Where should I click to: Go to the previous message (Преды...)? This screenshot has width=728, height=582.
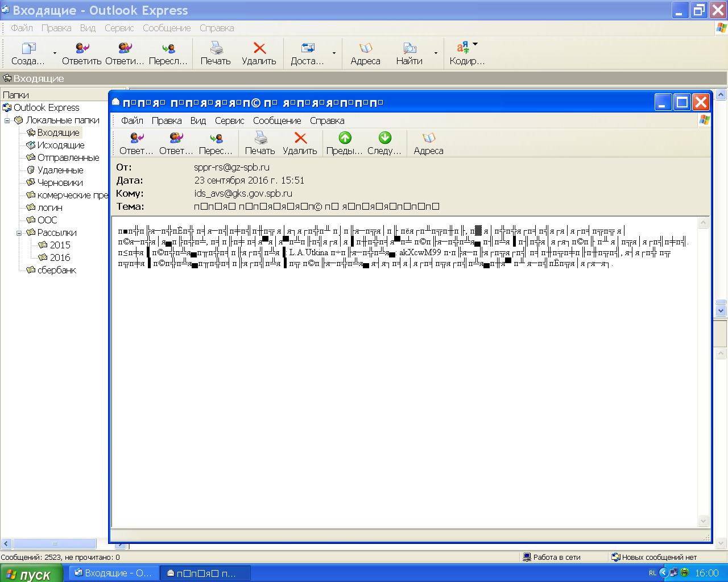click(345, 143)
